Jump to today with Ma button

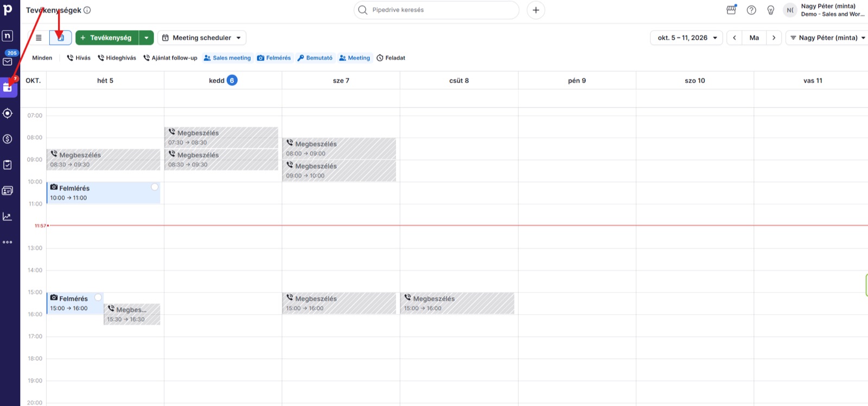(754, 37)
